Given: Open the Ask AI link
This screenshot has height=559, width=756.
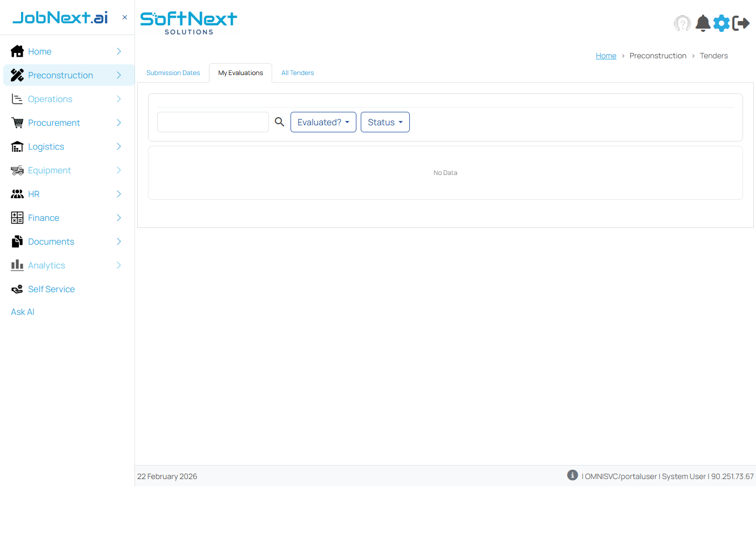Looking at the screenshot, I should (x=23, y=312).
